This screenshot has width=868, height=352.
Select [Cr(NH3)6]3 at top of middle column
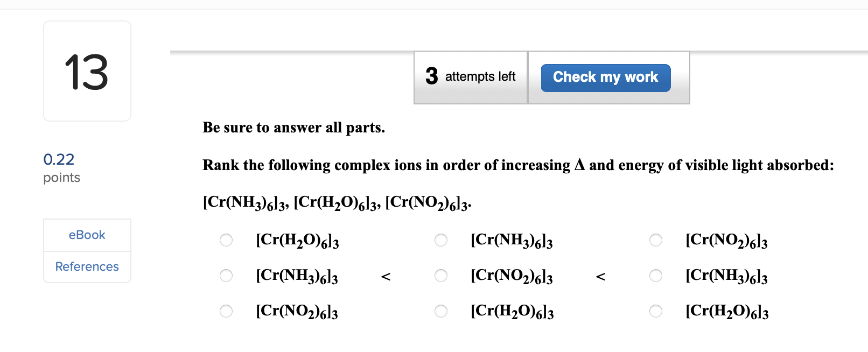coord(441,240)
